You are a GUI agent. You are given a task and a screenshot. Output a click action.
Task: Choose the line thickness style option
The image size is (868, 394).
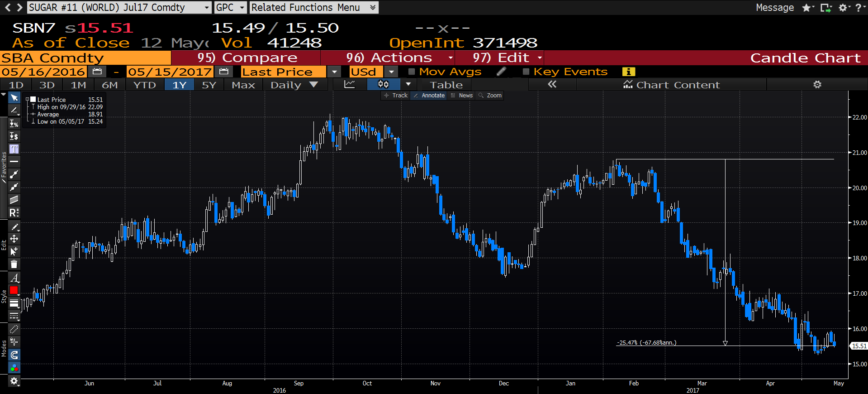pos(14,303)
